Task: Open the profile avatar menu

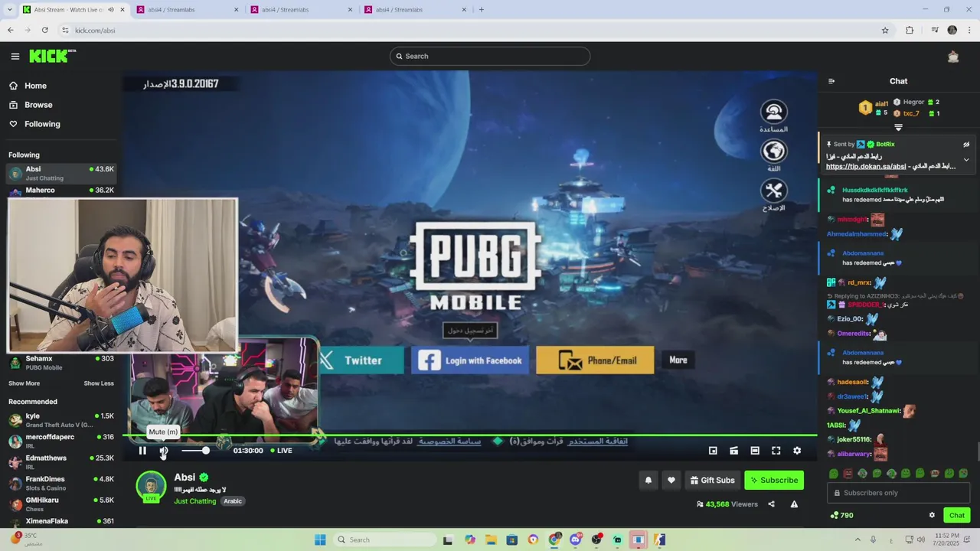Action: click(x=953, y=56)
